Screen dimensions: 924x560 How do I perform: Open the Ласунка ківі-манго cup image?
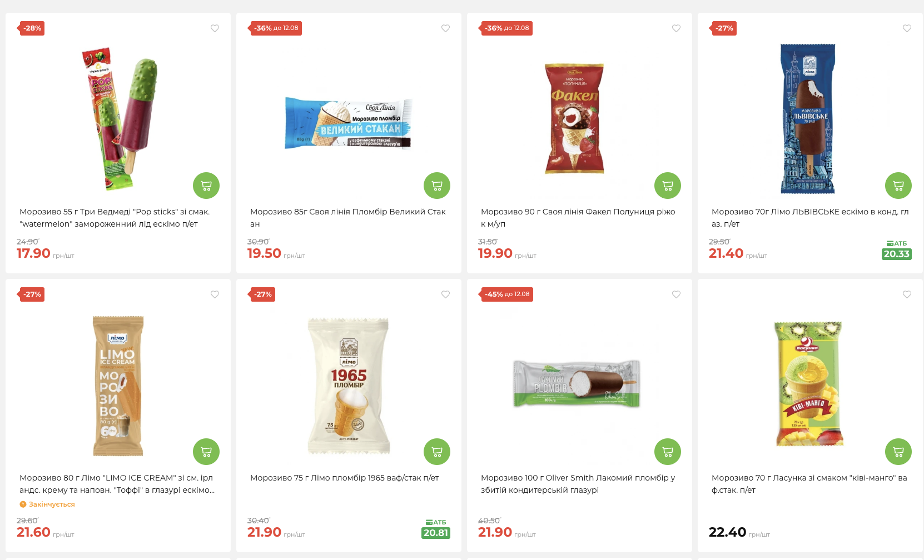(x=808, y=383)
